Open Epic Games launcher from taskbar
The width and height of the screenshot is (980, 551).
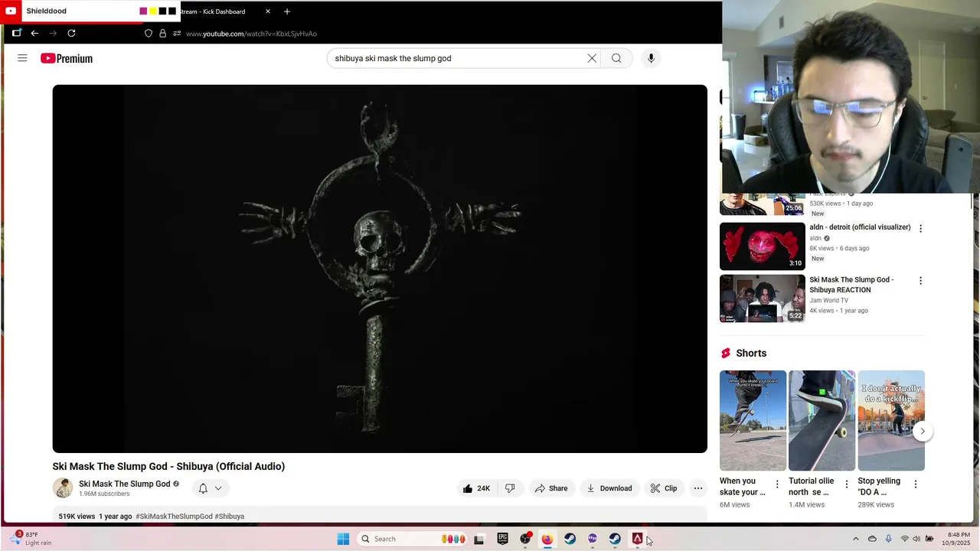tap(502, 539)
